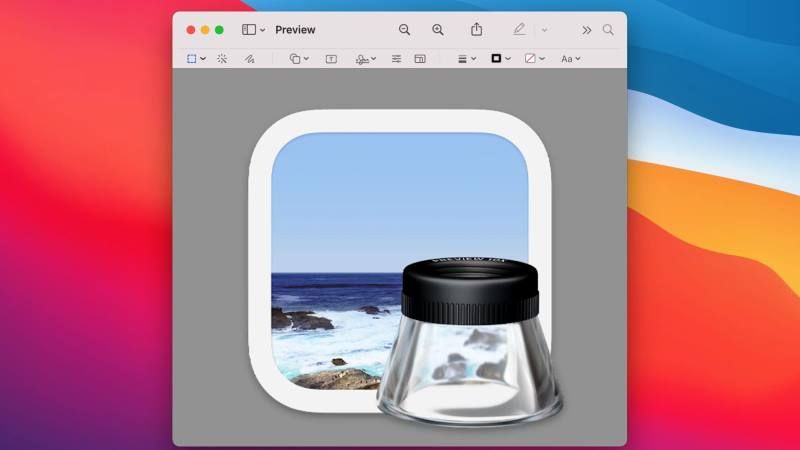The width and height of the screenshot is (800, 450).
Task: Show more toolbar items with double chevron
Action: [x=587, y=30]
